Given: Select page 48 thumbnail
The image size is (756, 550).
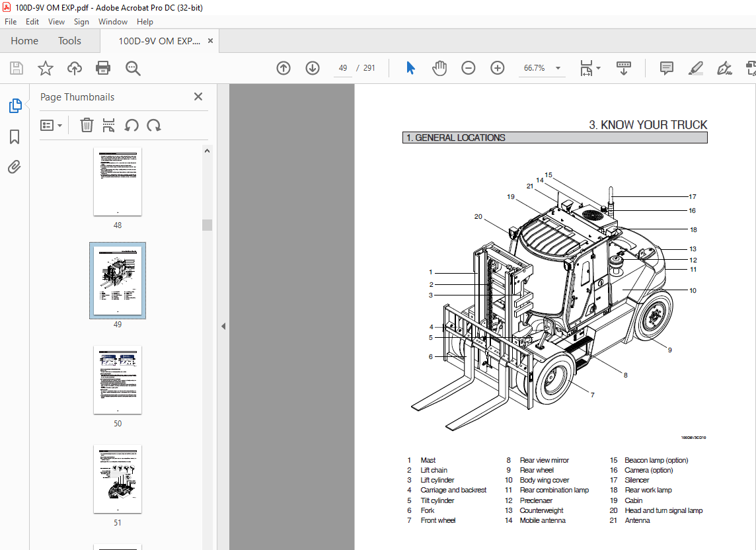Looking at the screenshot, I should [x=118, y=182].
